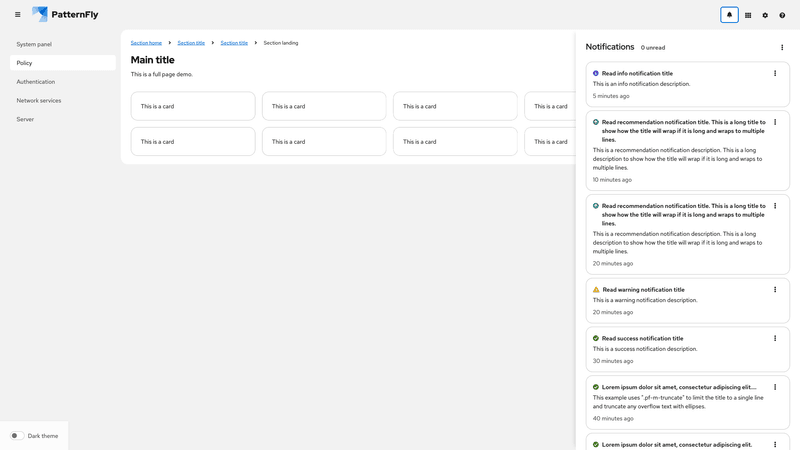Open Notifications header kebab menu
This screenshot has width=800, height=450.
[x=782, y=47]
